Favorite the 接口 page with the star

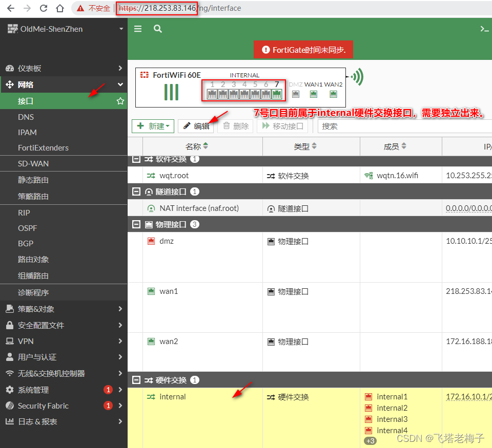point(120,101)
